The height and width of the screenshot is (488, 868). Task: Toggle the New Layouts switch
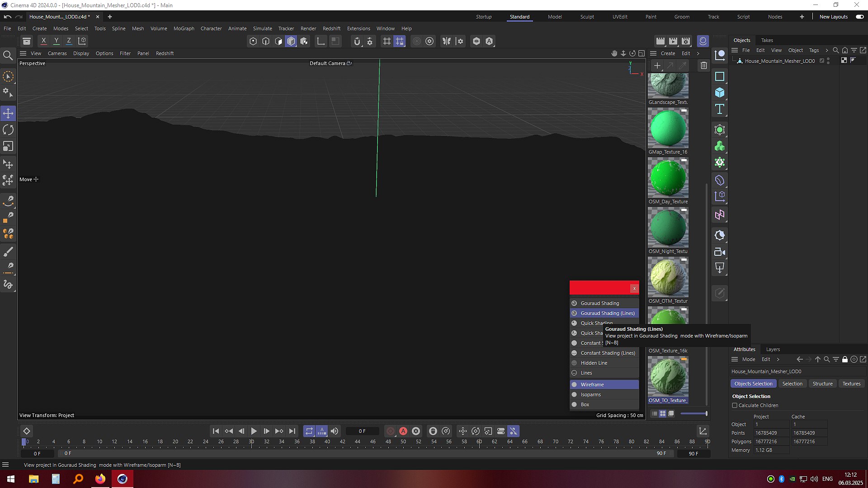(860, 17)
